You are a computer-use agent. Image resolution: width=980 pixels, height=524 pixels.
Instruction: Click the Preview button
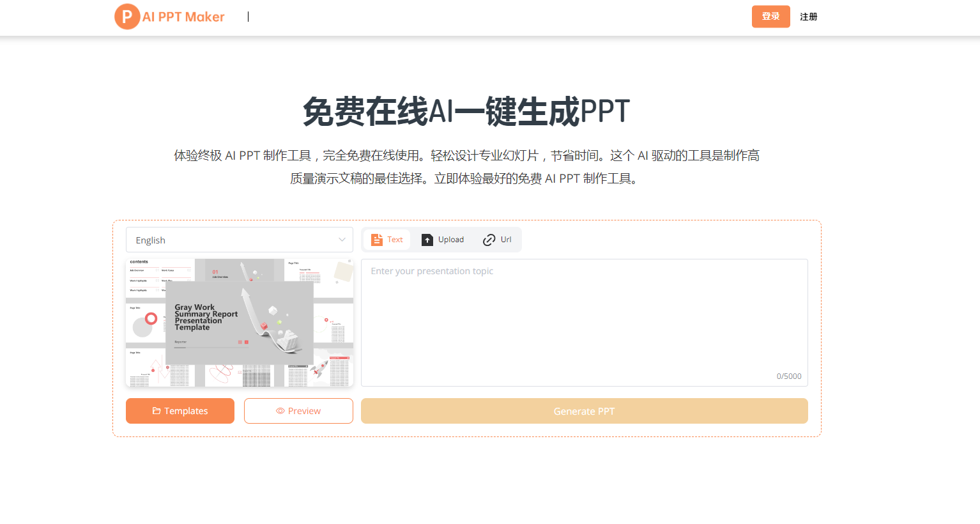pos(298,411)
